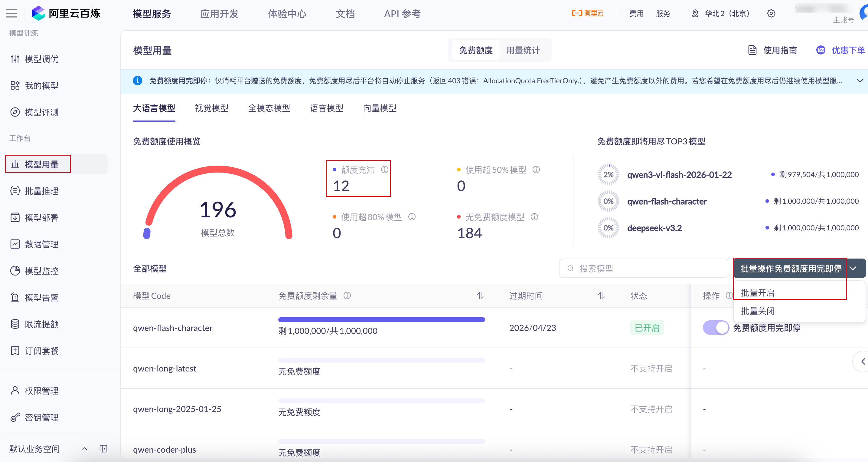868x462 pixels.
Task: Open the 全模态模型 tab
Action: click(269, 108)
